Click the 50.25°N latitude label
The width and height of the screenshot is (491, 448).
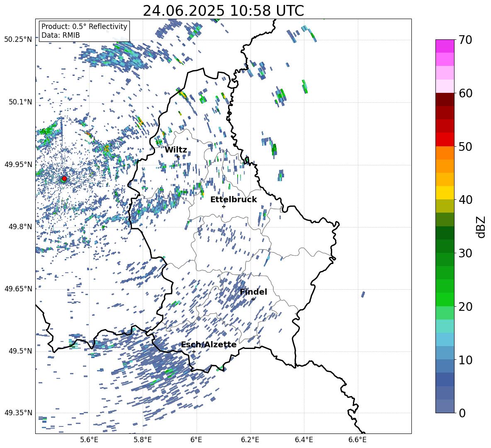(18, 40)
